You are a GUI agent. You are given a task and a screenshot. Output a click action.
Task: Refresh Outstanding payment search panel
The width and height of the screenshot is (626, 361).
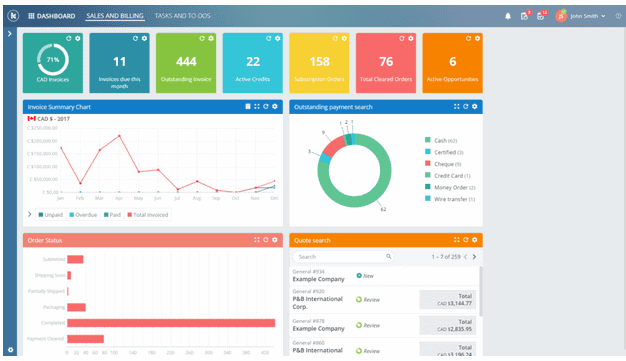466,107
